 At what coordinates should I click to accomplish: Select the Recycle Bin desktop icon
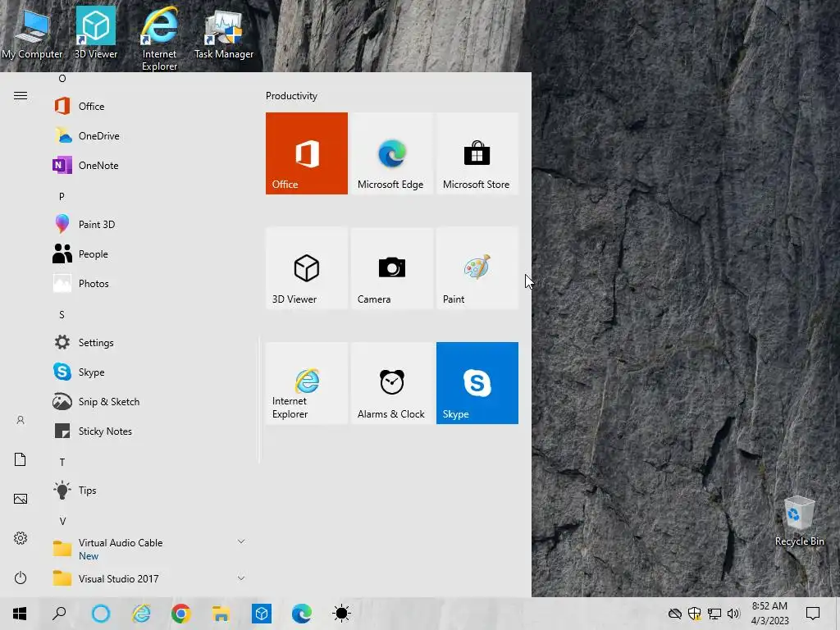pos(799,521)
